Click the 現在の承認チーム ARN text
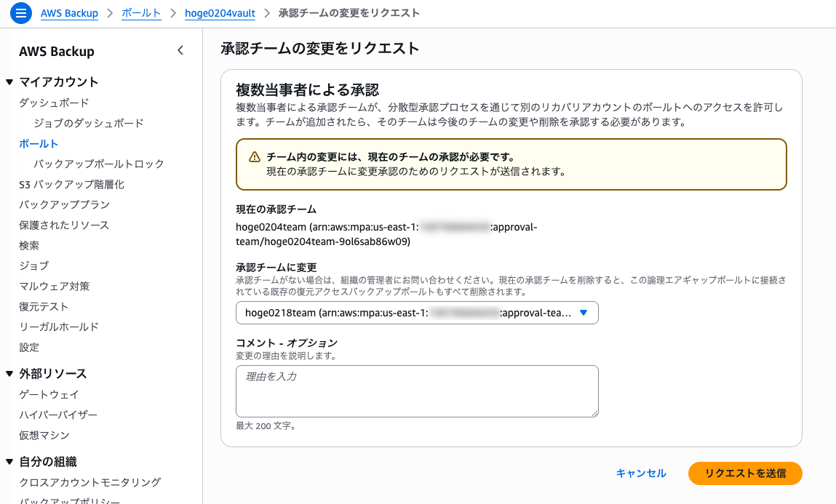836x504 pixels. point(386,234)
